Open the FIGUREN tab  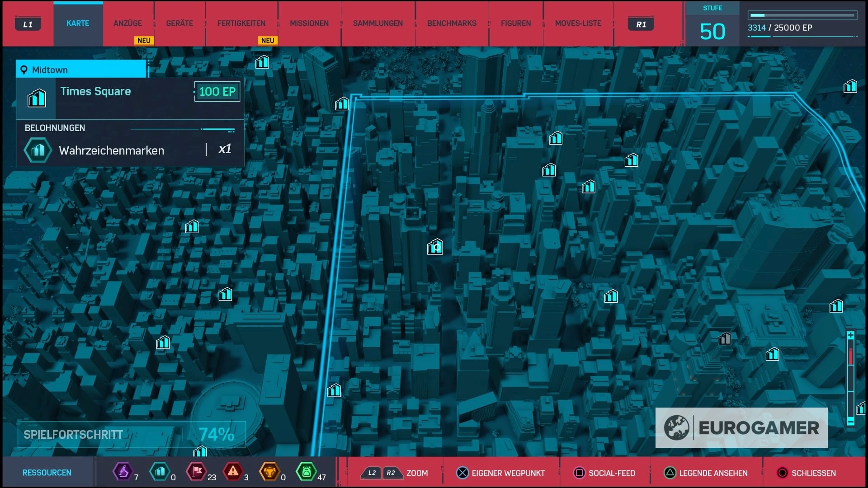click(516, 23)
